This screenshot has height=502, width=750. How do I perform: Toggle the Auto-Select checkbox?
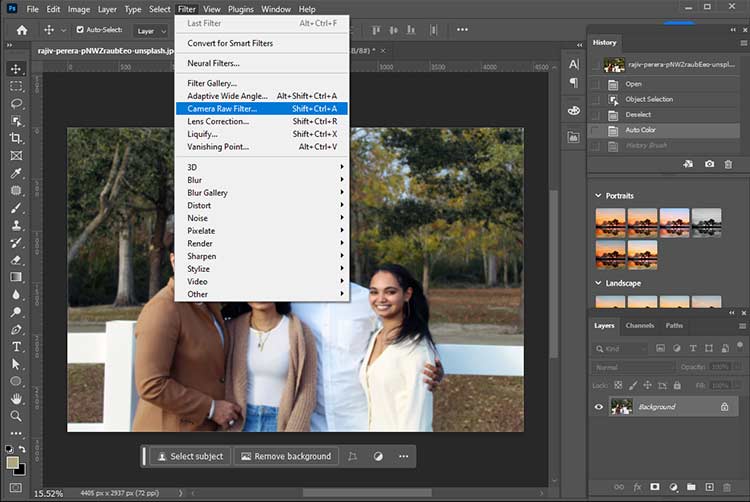tap(80, 30)
